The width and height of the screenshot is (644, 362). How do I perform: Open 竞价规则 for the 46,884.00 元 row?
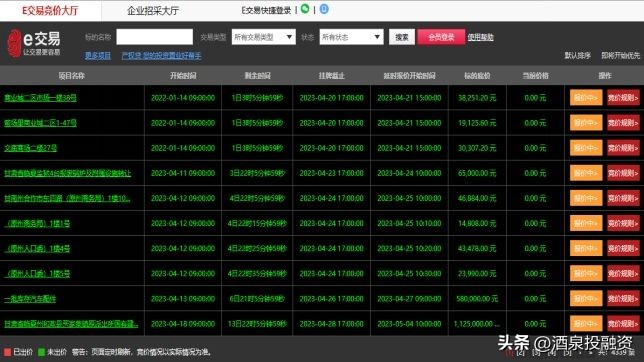(623, 198)
